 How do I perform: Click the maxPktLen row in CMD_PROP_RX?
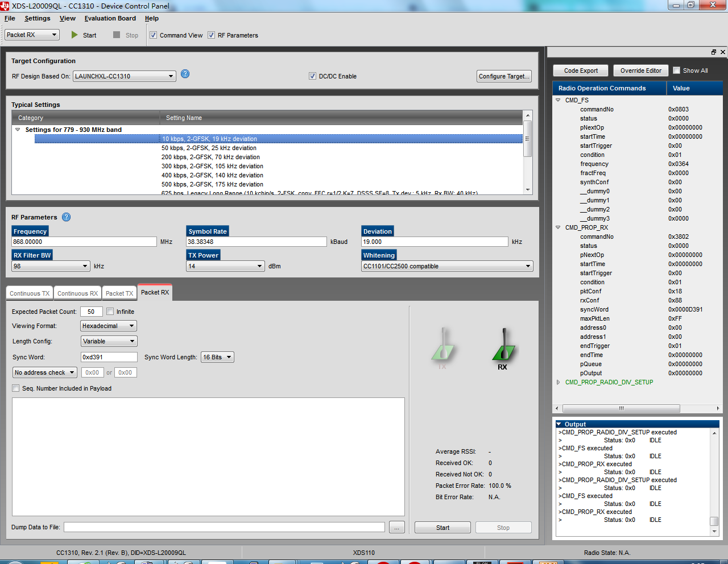click(x=637, y=318)
